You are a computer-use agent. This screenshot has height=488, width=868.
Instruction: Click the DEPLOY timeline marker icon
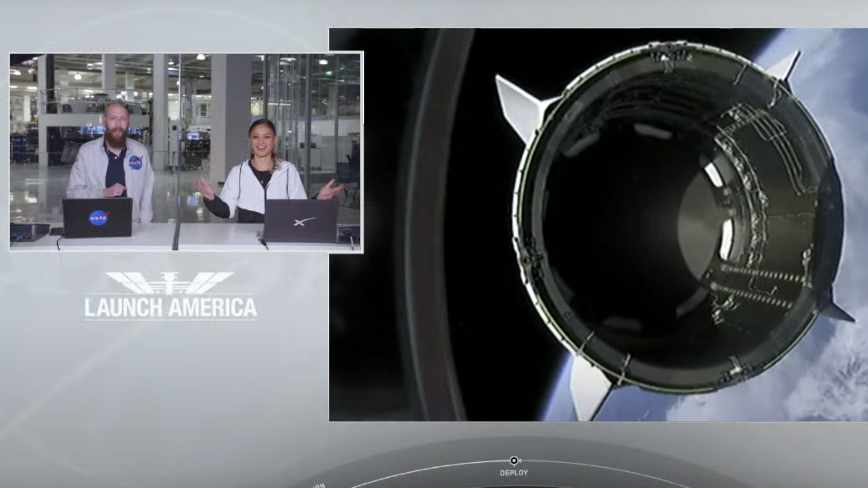coord(514,461)
